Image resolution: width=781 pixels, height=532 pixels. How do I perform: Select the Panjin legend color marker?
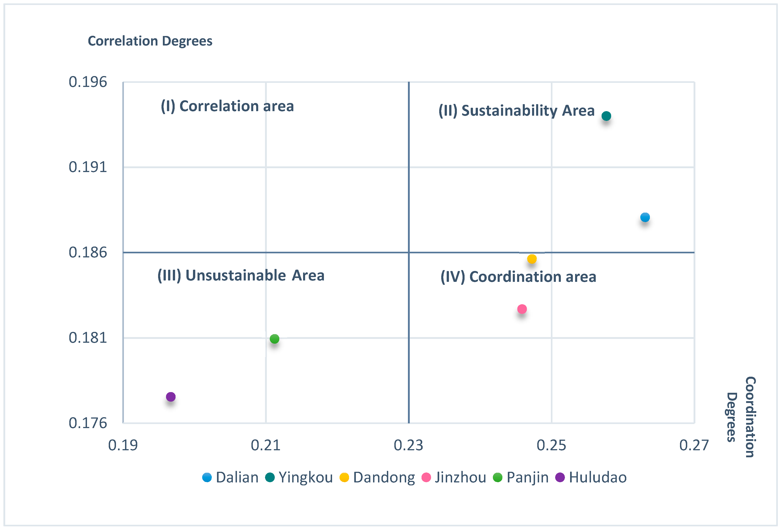tap(497, 477)
